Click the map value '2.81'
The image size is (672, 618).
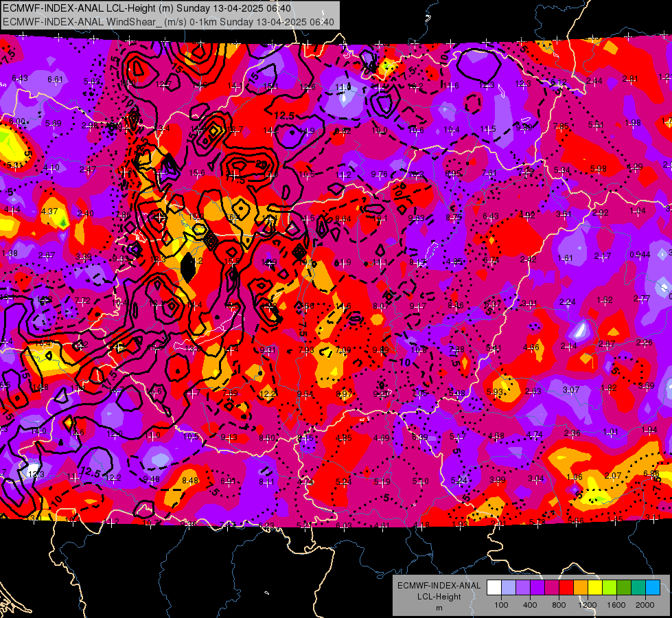point(630,78)
